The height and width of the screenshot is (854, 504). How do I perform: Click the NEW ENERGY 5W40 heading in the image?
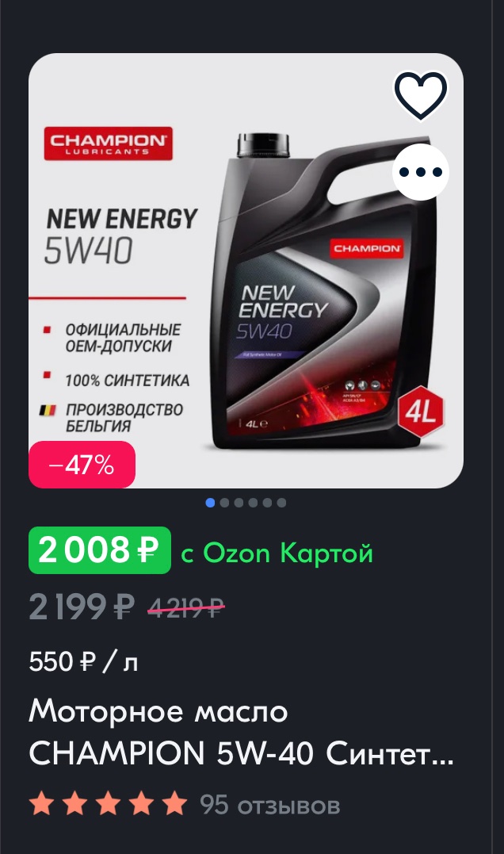click(x=120, y=236)
